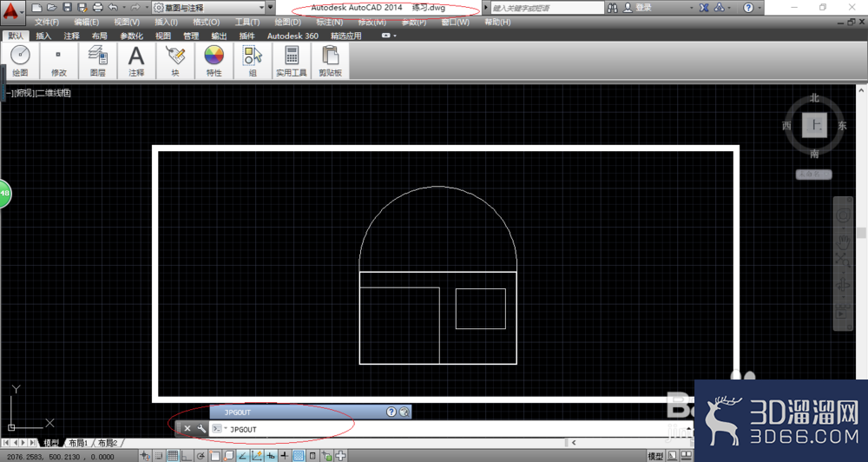
Task: Toggle polar tracking in status bar
Action: click(201, 456)
